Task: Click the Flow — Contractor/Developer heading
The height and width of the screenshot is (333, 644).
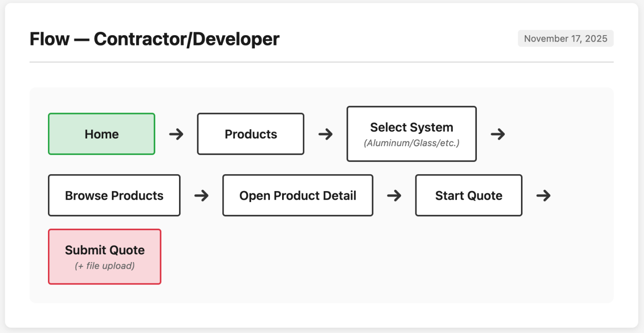Action: [154, 39]
